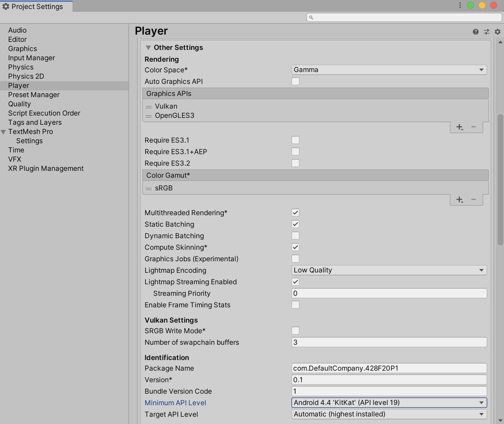The height and width of the screenshot is (424, 504).
Task: Toggle Require ES3.1+AEP checkbox
Action: pos(296,151)
